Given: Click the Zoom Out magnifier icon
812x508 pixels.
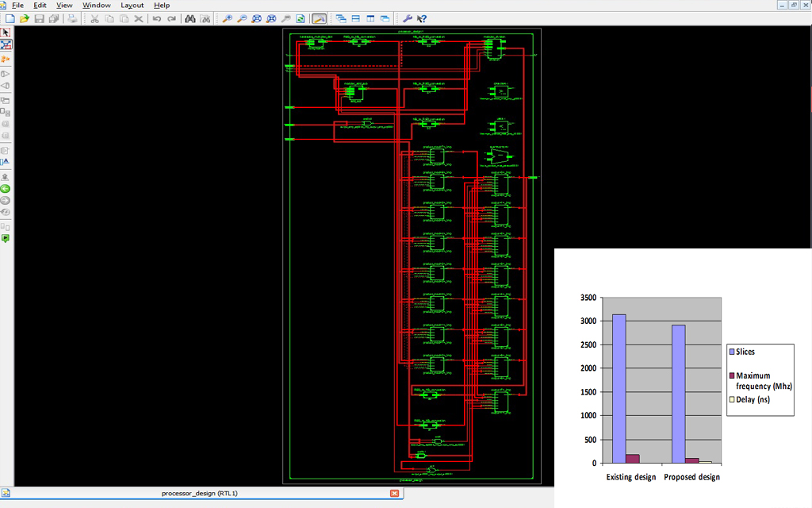Looking at the screenshot, I should pyautogui.click(x=242, y=18).
